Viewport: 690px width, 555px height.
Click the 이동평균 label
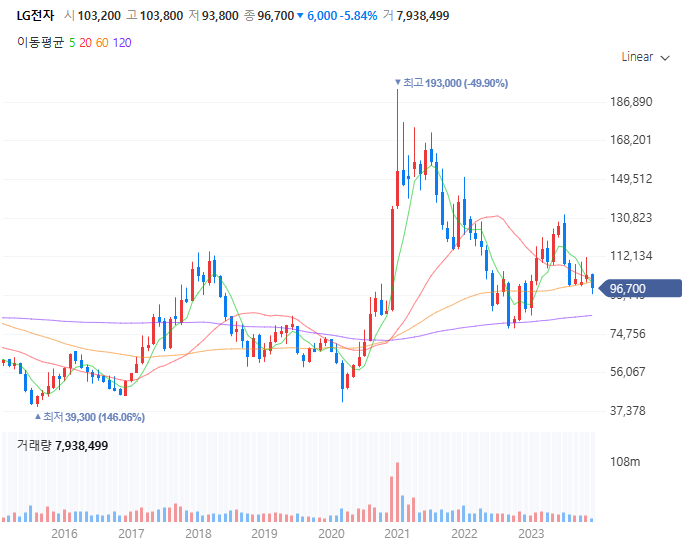(40, 43)
